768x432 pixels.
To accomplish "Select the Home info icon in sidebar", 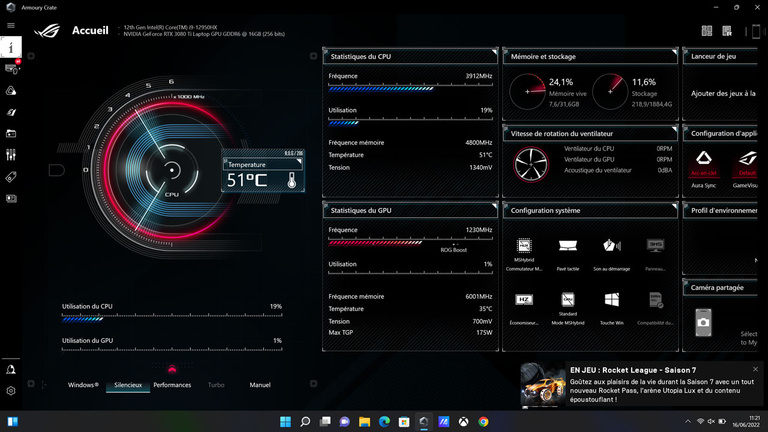I will (x=11, y=47).
